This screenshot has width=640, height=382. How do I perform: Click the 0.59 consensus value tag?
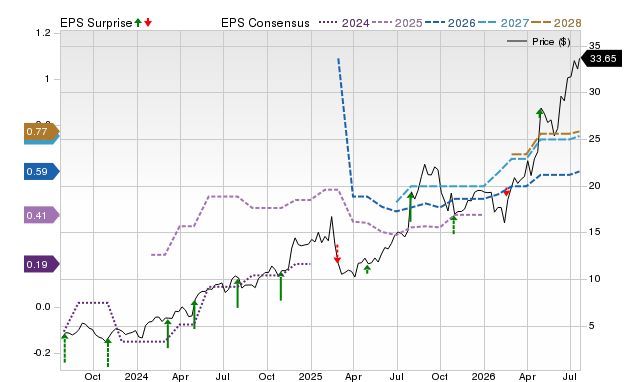42,171
